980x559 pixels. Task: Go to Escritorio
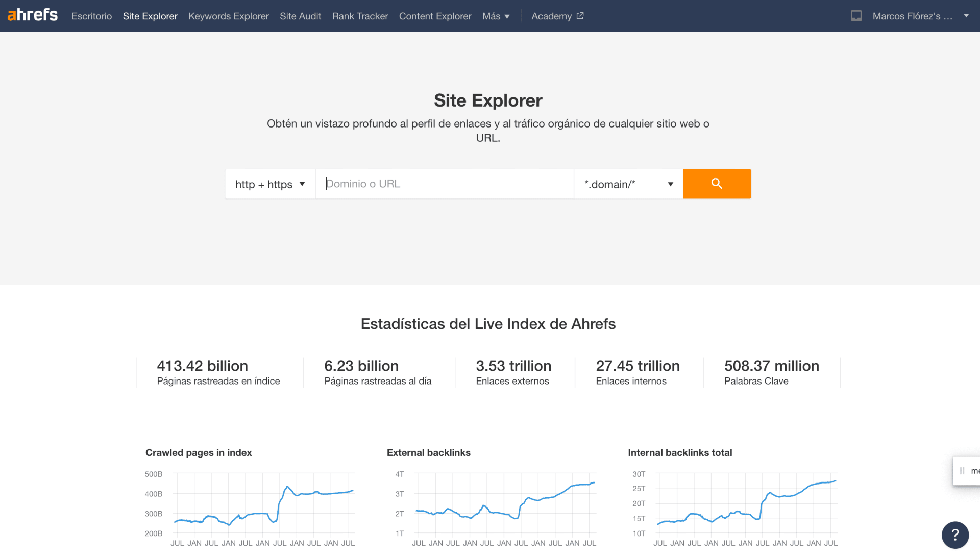pos(91,16)
